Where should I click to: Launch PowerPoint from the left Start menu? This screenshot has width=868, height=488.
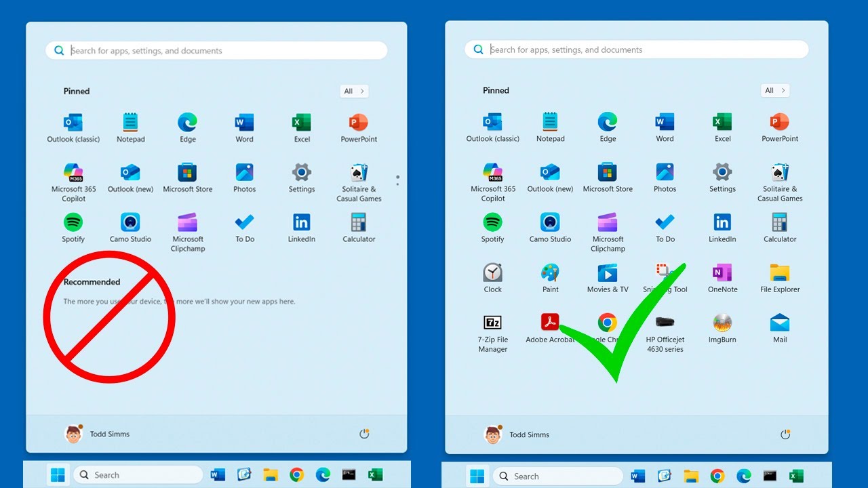[359, 128]
